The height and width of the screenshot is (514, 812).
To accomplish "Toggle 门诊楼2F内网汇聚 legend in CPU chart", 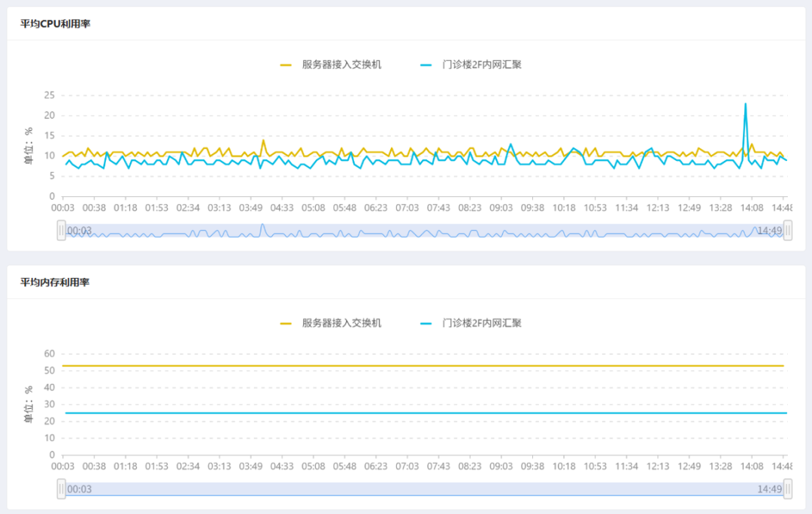I will click(471, 65).
